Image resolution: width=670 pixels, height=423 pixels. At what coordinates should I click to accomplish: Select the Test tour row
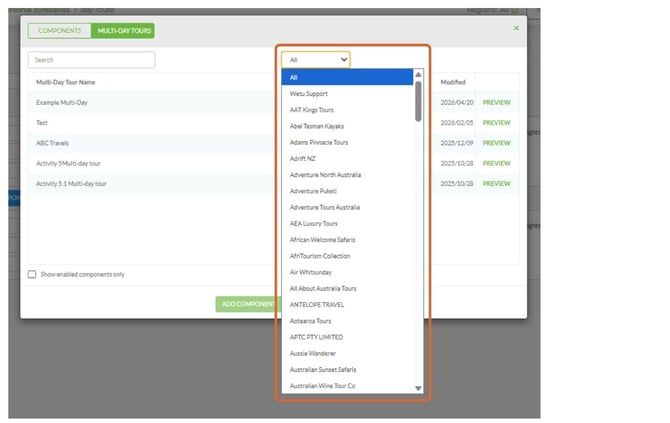tap(273, 123)
